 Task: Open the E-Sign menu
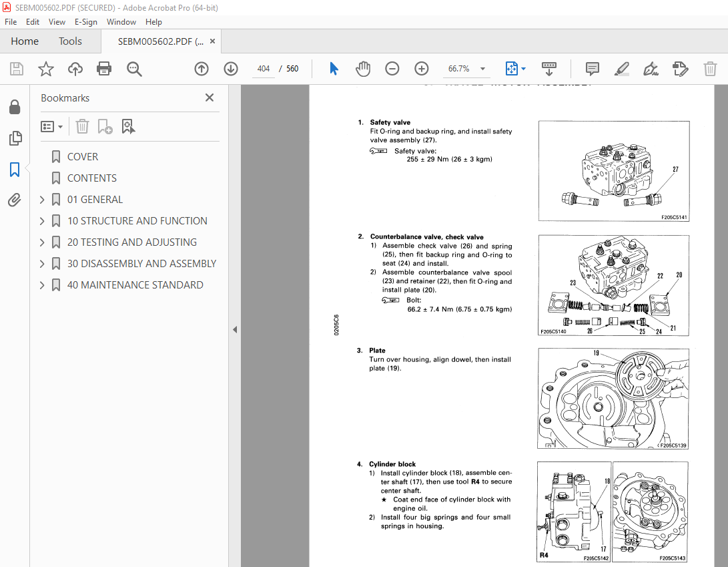[x=86, y=22]
